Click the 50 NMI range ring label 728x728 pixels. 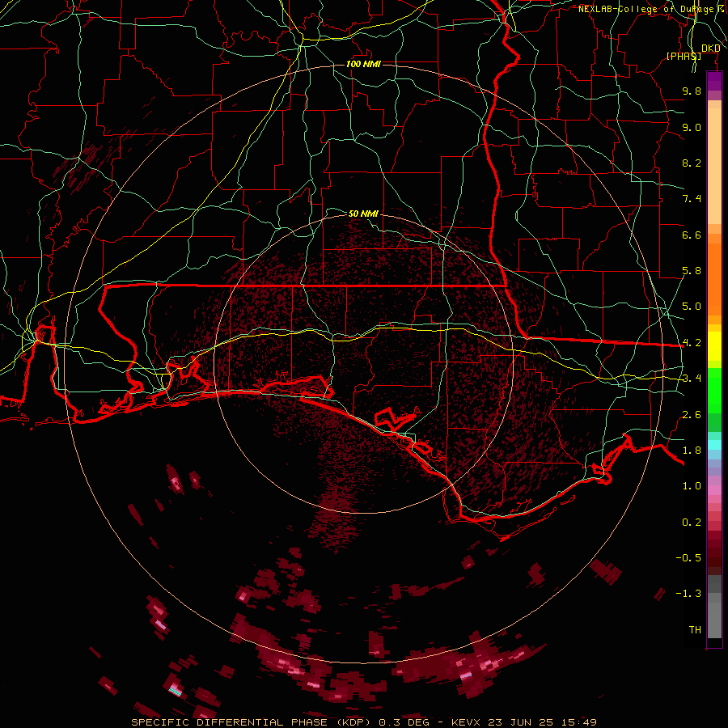[x=363, y=214]
